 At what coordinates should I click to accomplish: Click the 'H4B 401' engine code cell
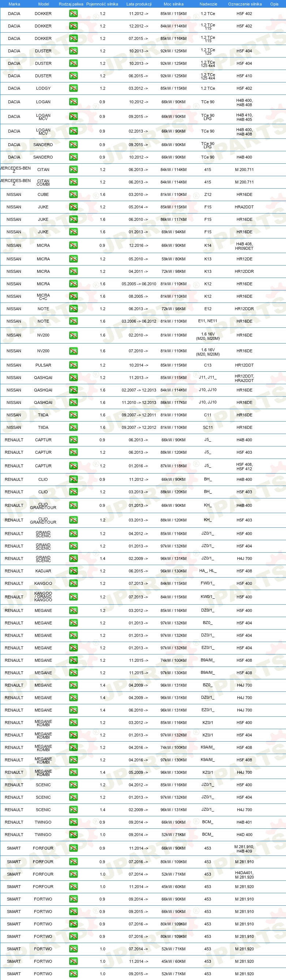coord(244,822)
